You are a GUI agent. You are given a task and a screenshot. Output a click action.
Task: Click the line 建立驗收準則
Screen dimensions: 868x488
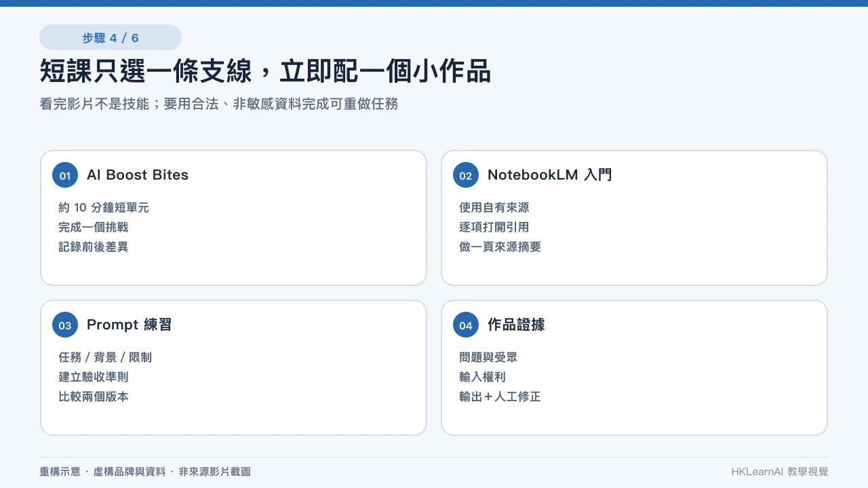94,377
